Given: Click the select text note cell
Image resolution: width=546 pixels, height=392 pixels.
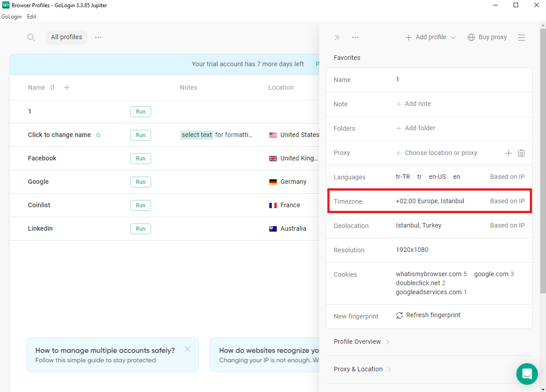Looking at the screenshot, I should pyautogui.click(x=216, y=135).
